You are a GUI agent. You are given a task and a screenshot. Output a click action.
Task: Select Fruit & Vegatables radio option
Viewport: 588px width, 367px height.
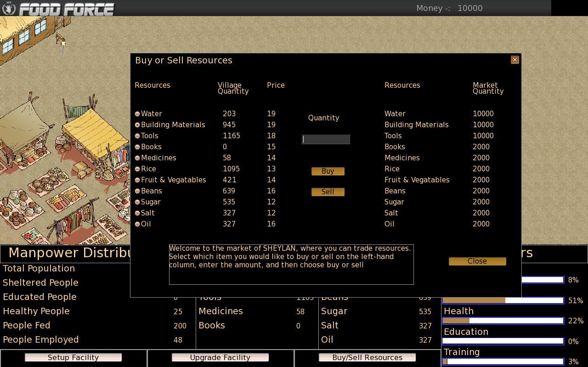[x=137, y=180]
